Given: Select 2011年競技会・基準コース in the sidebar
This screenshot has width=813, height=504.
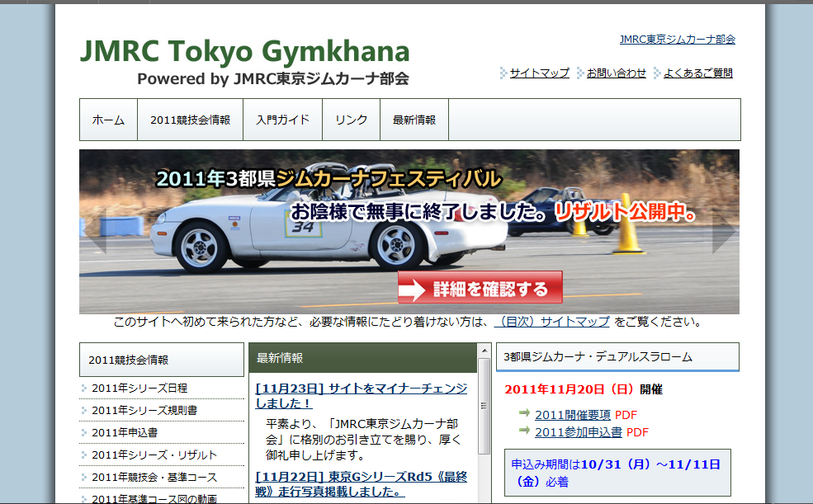Looking at the screenshot, I should pyautogui.click(x=154, y=477).
